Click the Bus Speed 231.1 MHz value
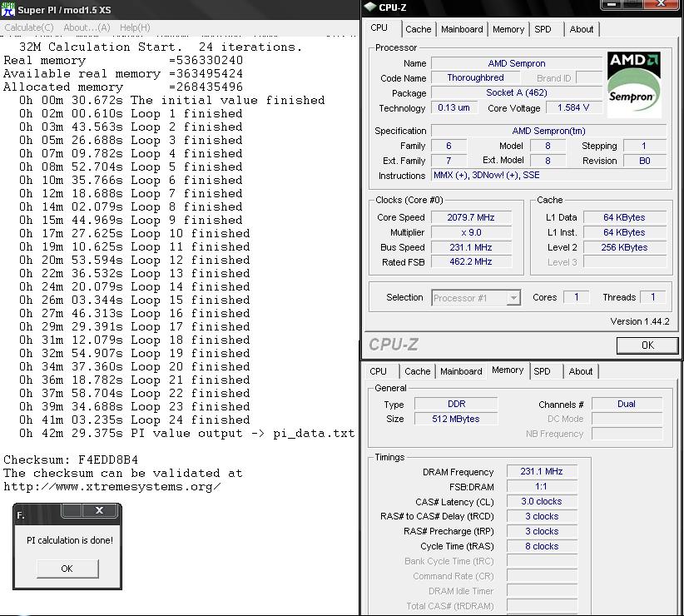Screen dimensions: 684x616 [471, 247]
